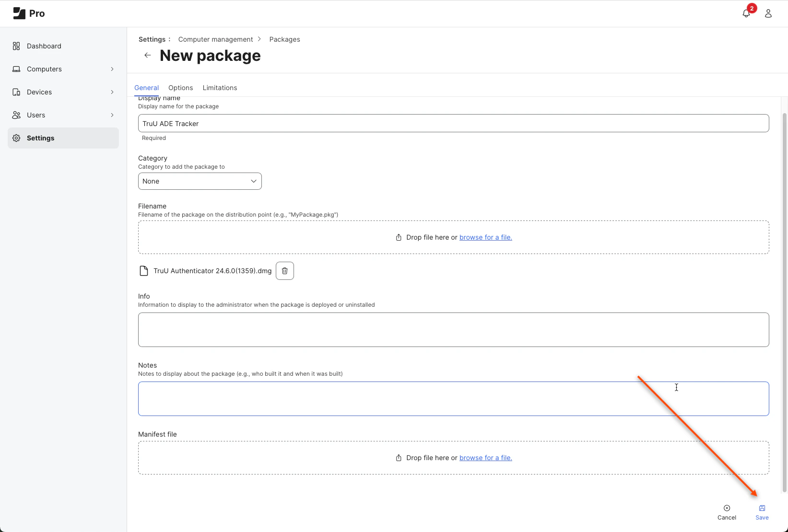Open Settings in the sidebar

coord(63,138)
